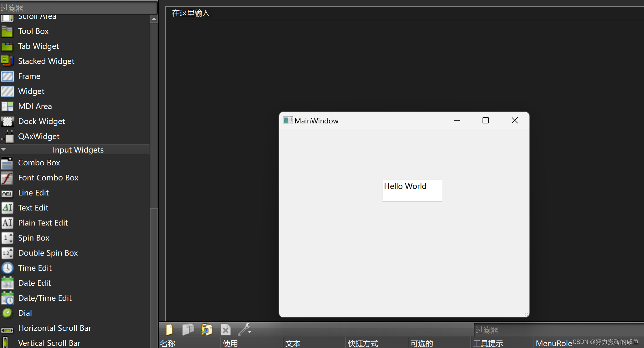Click the MainWindow title bar icon
The width and height of the screenshot is (644, 348).
point(288,121)
